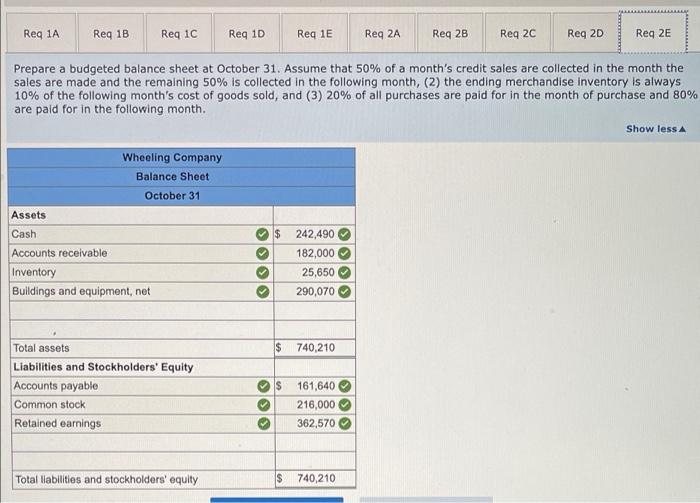Click the green check right of 242,490

click(x=344, y=234)
